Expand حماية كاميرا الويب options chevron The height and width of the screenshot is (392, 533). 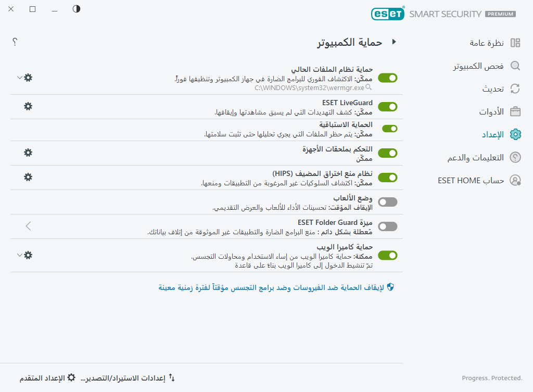tap(19, 255)
